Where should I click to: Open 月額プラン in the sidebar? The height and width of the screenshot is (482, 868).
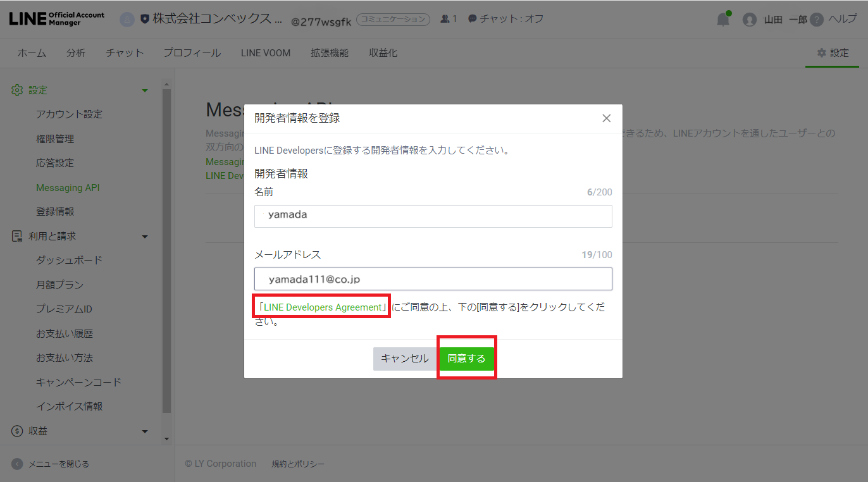pyautogui.click(x=59, y=285)
